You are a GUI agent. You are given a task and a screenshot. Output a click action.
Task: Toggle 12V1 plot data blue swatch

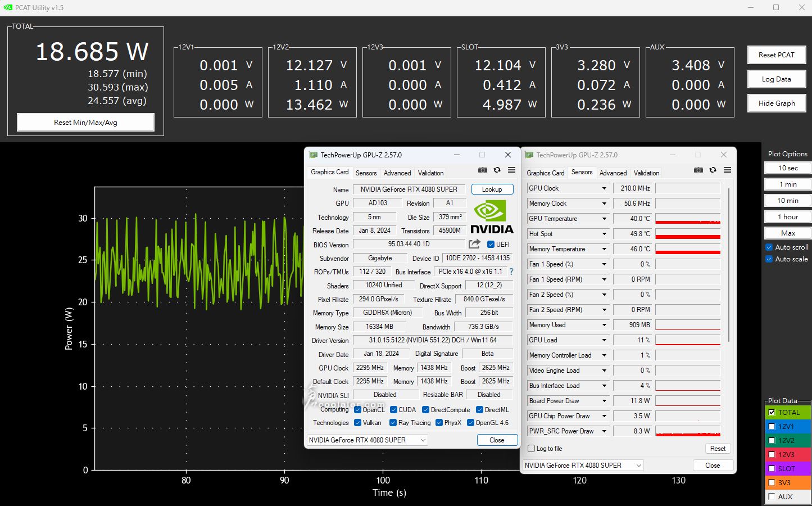pos(788,426)
